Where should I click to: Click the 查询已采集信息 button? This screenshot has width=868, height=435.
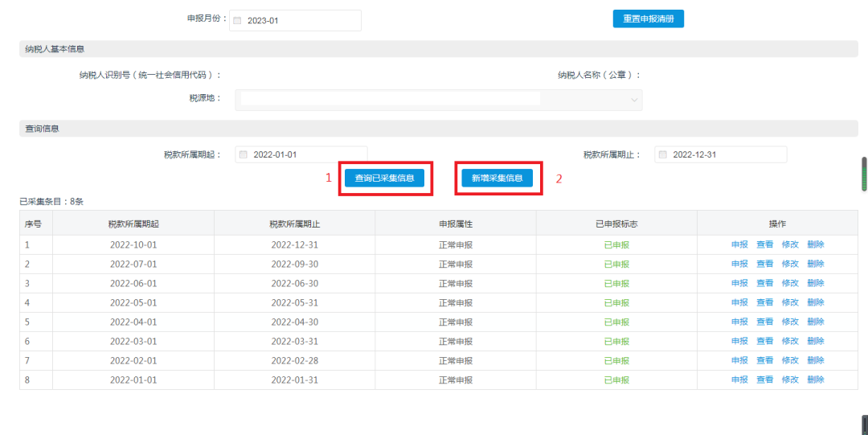385,178
